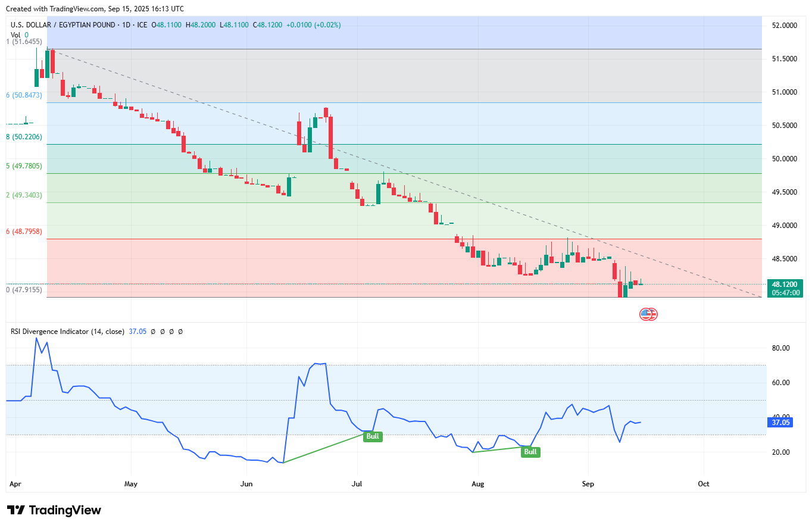Click the RSI 60.00 scale label
The height and width of the screenshot is (528, 812).
[780, 383]
